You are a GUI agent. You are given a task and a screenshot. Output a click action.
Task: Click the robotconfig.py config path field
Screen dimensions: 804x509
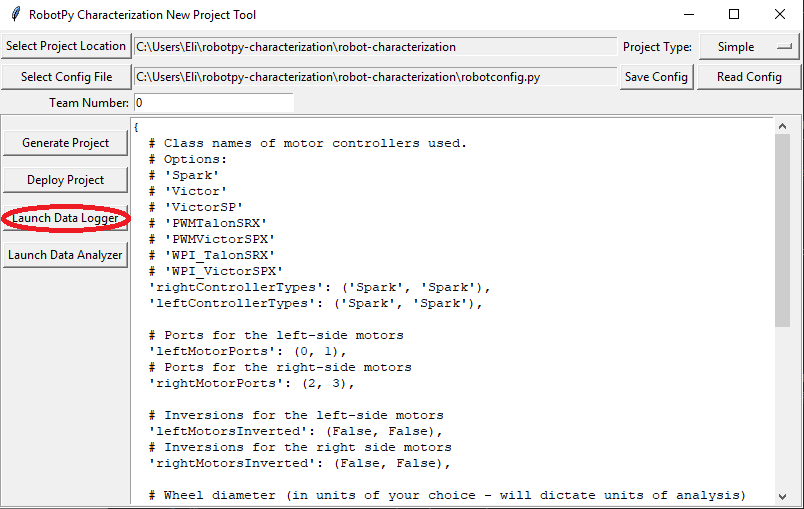tap(375, 77)
